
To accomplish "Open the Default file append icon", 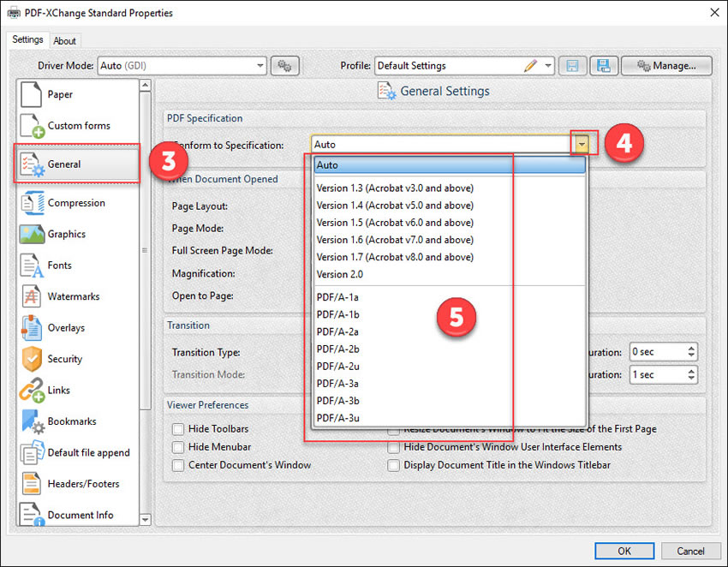I will point(32,452).
